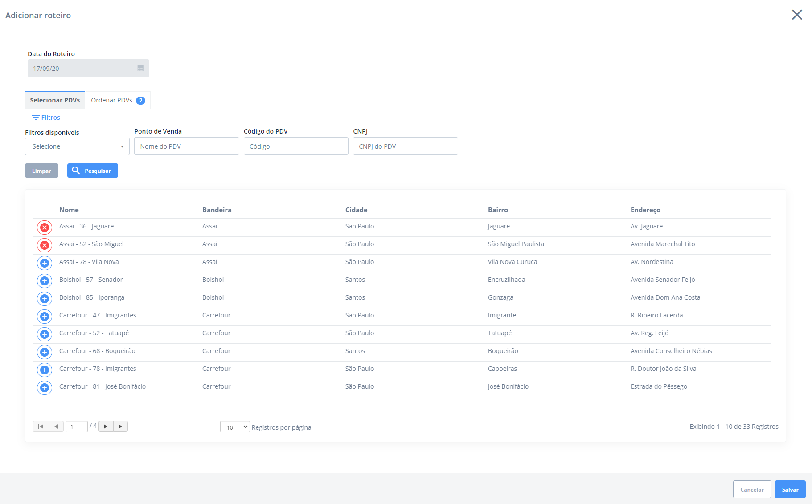Change the Registros por página dropdown

coord(235,427)
